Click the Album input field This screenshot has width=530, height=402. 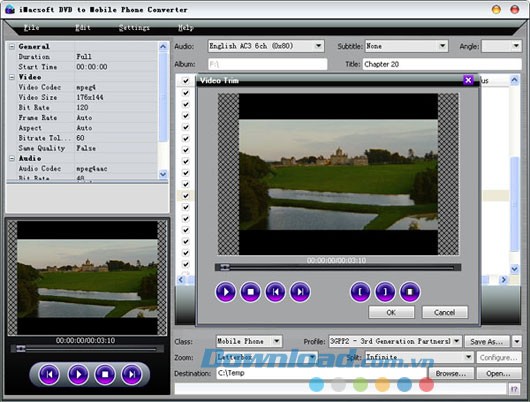[x=267, y=64]
